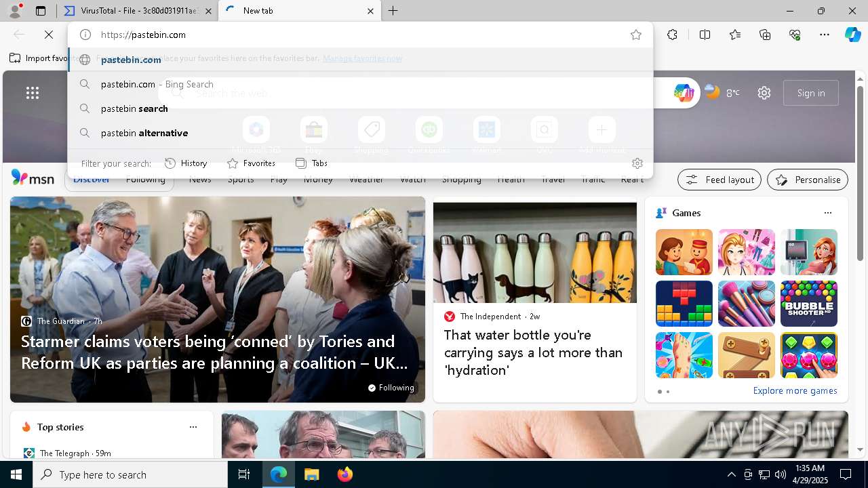The width and height of the screenshot is (868, 488).
Task: Open Top stories more options
Action: pyautogui.click(x=193, y=427)
